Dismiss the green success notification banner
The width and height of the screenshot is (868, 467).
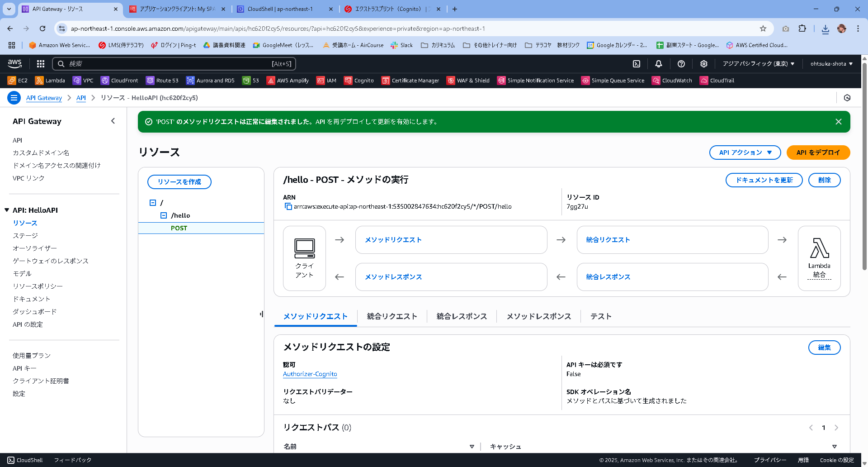(839, 121)
